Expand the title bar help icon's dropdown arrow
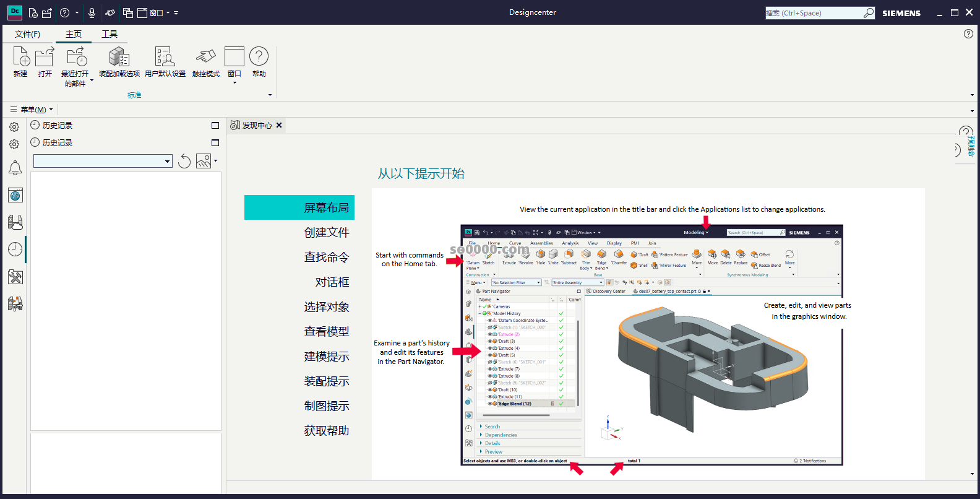980x499 pixels. pos(77,12)
